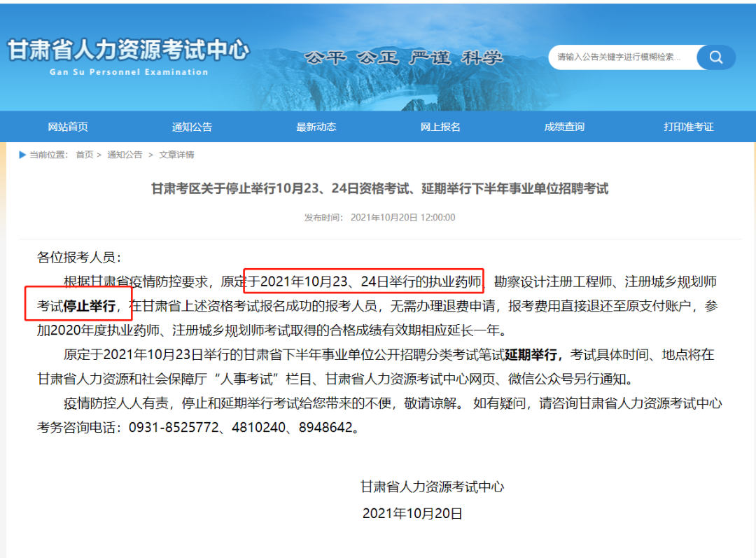Screen dimensions: 756x558
Task: Open the 通知公告 section
Action: tap(192, 127)
